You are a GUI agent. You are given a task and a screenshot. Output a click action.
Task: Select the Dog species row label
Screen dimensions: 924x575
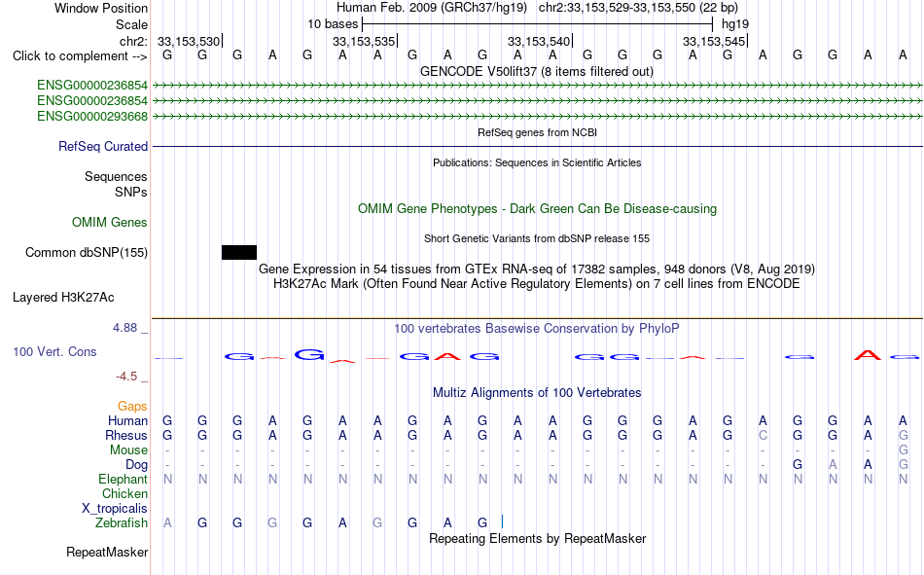click(136, 465)
